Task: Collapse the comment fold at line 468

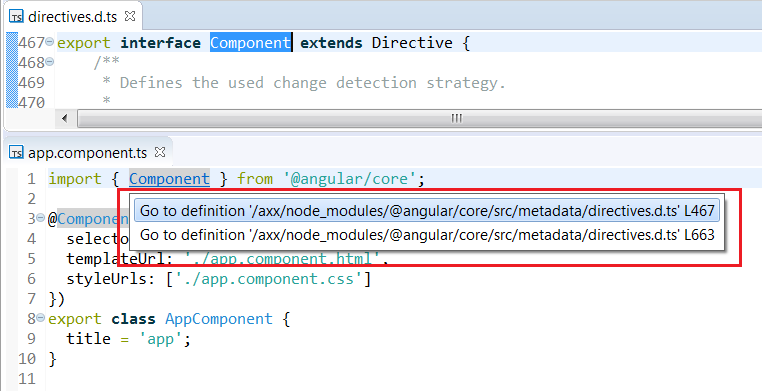Action: (49, 62)
